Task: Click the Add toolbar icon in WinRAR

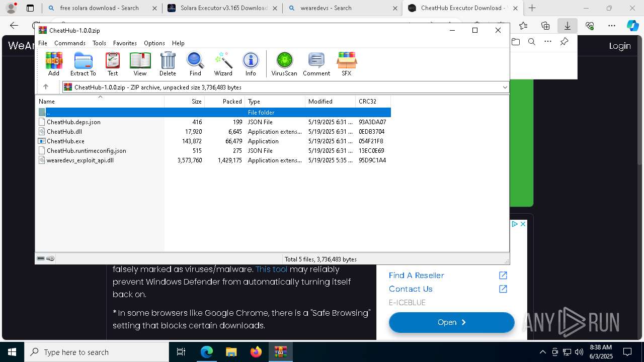Action: click(x=54, y=64)
